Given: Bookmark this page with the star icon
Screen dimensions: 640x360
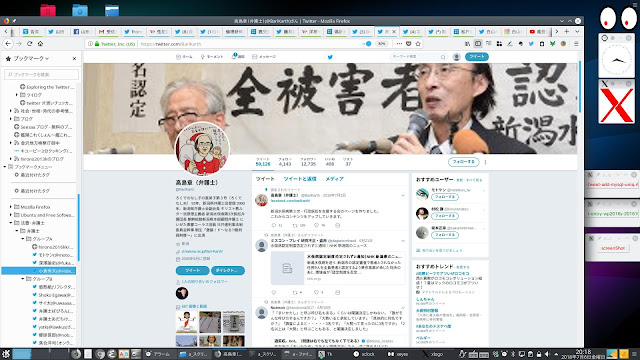Looking at the screenshot, I should pos(418,44).
